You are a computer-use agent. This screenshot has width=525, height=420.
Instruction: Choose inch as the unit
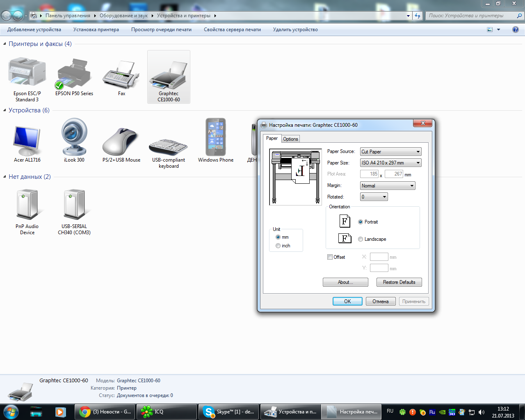pyautogui.click(x=278, y=246)
